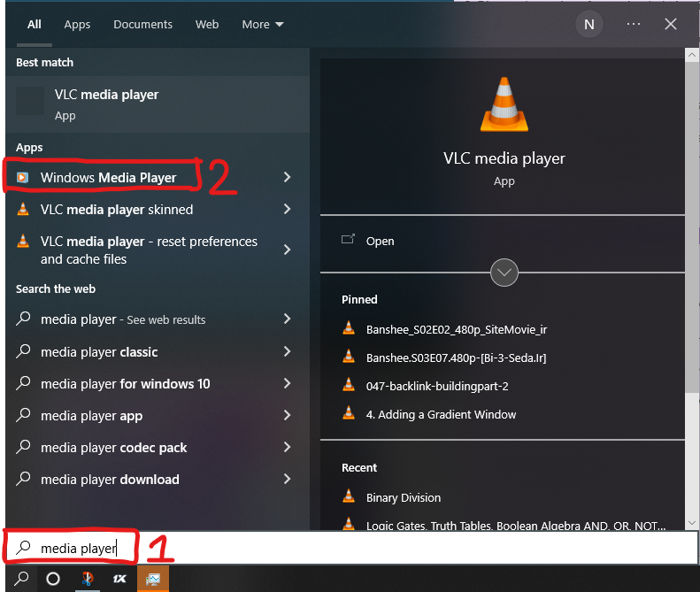Open the N user account avatar

coord(588,24)
